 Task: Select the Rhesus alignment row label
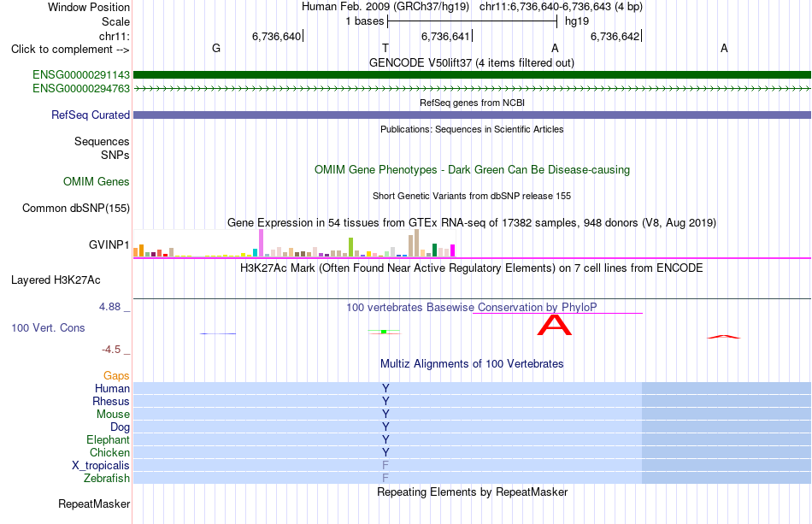[111, 401]
